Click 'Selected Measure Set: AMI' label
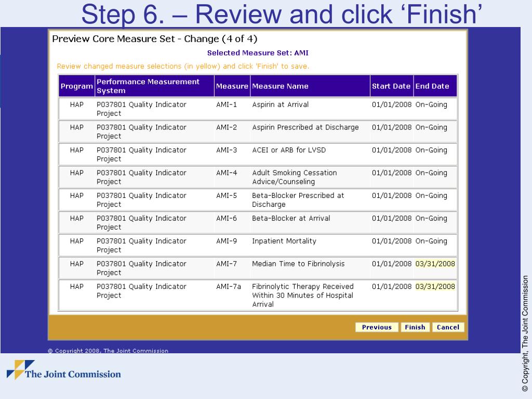This screenshot has width=532, height=399. [x=258, y=53]
